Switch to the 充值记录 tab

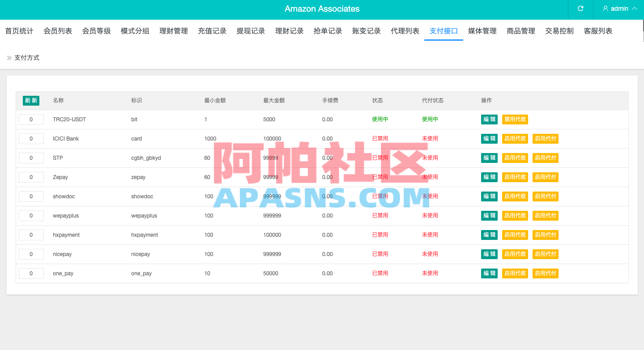click(x=212, y=31)
